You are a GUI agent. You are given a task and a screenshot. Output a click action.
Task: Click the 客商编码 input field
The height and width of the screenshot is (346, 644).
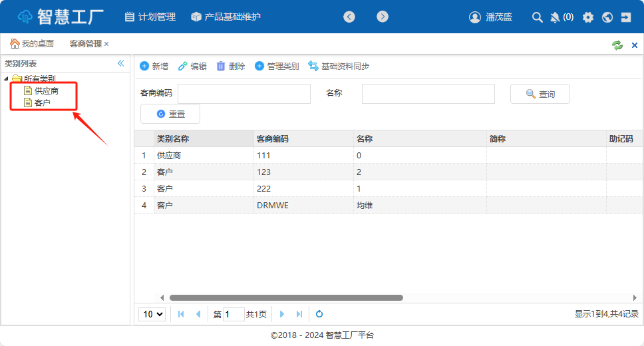pos(243,94)
